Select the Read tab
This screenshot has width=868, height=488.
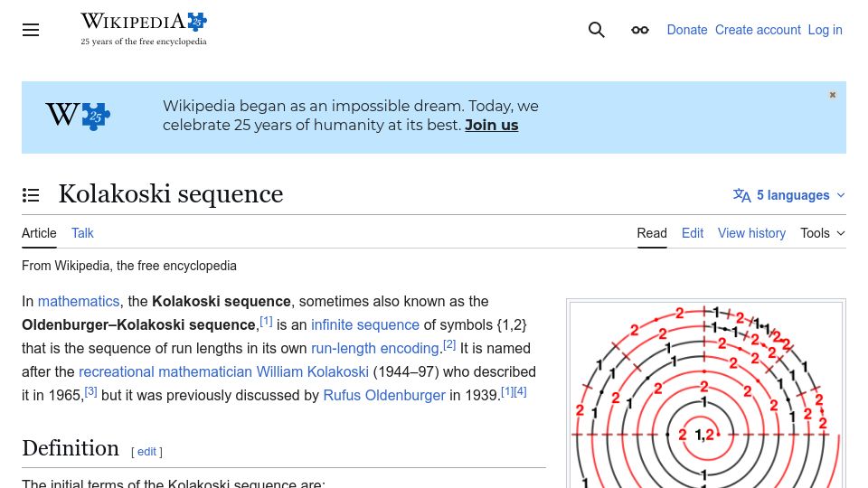(652, 233)
